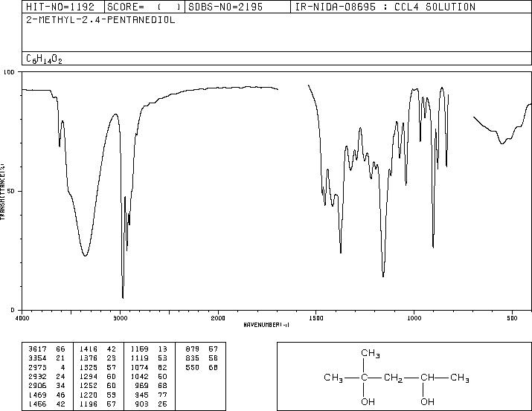The image size is (532, 411).
Task: Select peak table entry 3354
Action: click(37, 358)
